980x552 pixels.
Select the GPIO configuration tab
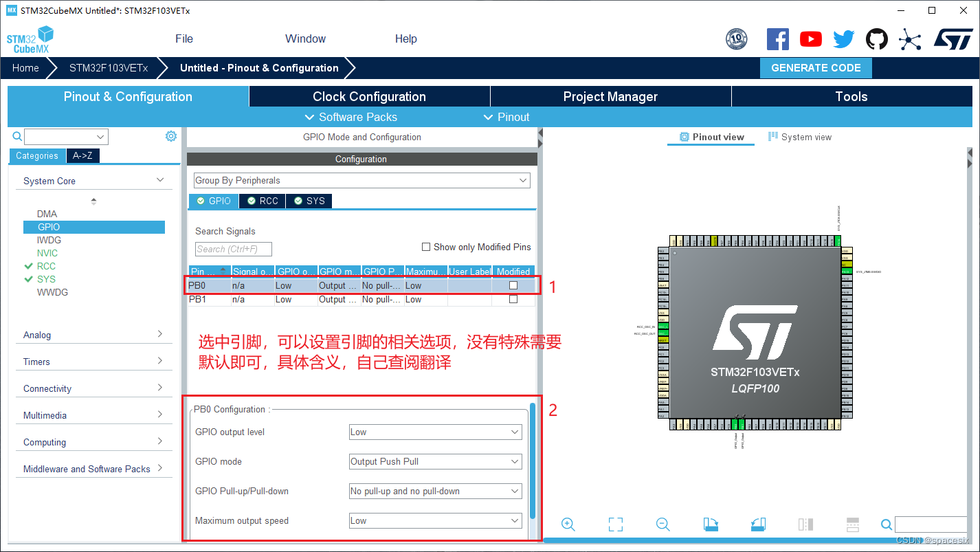pyautogui.click(x=214, y=201)
